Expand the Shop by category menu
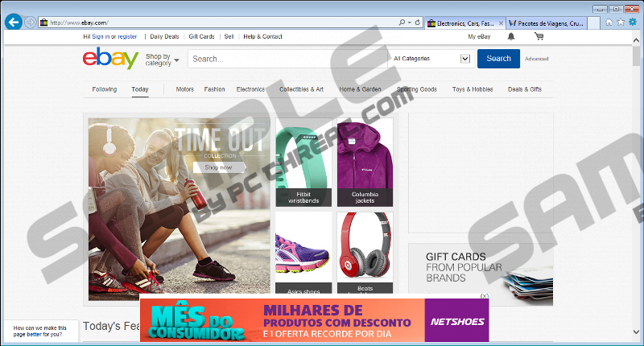 pyautogui.click(x=159, y=60)
